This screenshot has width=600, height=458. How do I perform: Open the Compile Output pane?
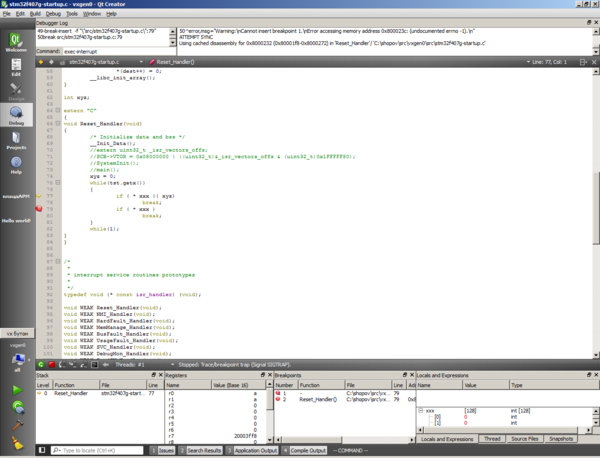pyautogui.click(x=304, y=450)
